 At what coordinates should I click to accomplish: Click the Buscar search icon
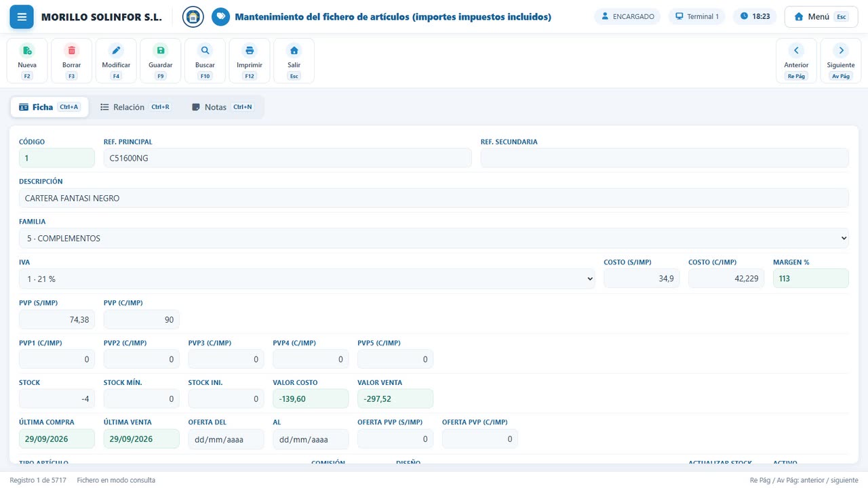pyautogui.click(x=205, y=50)
